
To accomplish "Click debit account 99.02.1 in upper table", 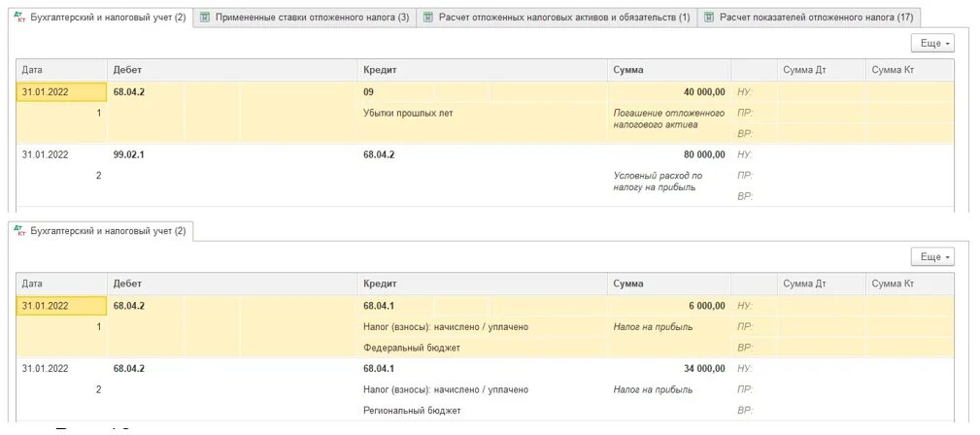I will 129,154.
